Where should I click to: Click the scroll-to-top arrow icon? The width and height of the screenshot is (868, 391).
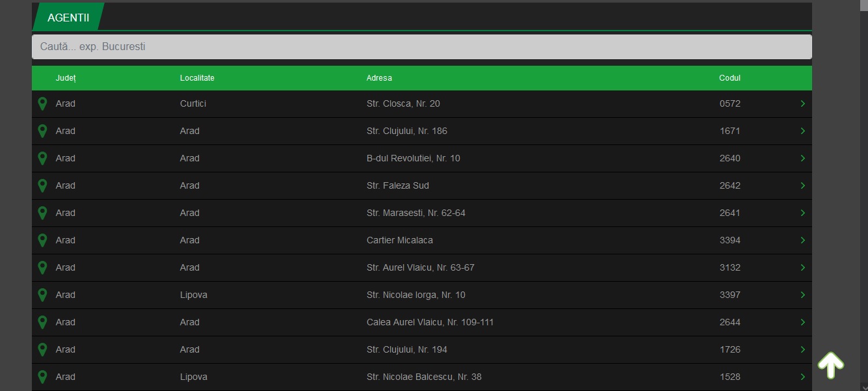831,366
